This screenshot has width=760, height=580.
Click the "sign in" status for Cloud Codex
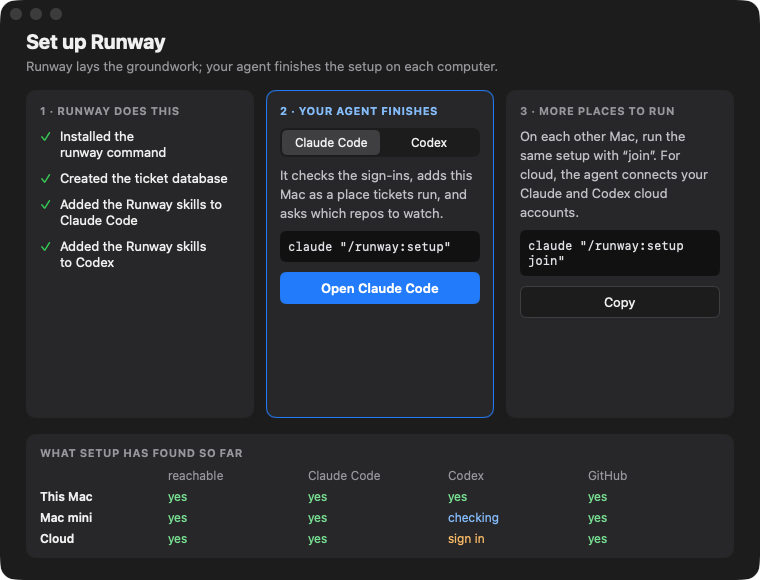point(466,539)
